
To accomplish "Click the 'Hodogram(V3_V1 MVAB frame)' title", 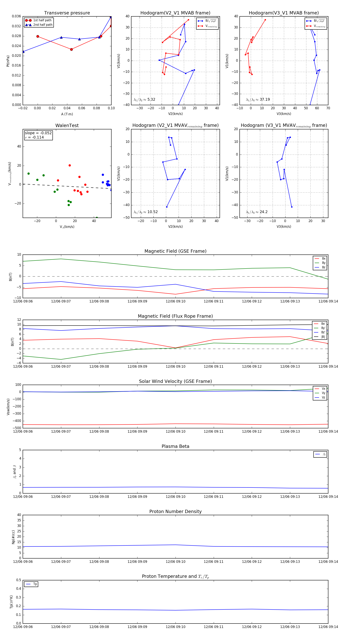I will coord(284,13).
